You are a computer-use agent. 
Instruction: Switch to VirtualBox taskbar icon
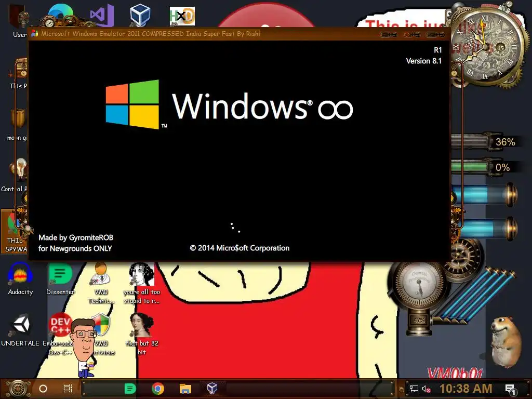click(x=212, y=388)
